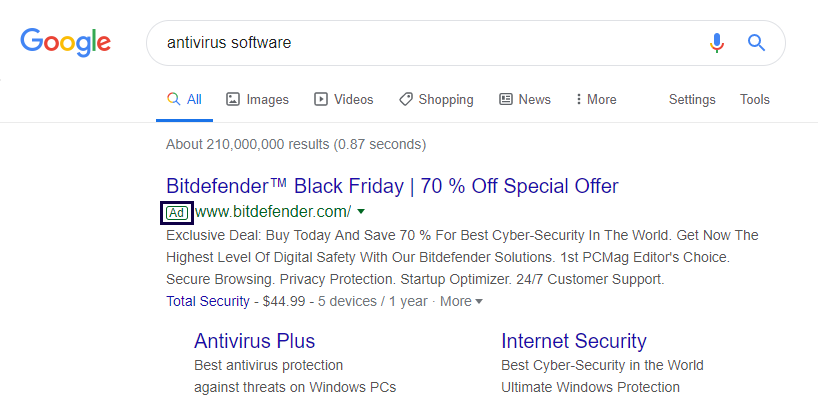Image resolution: width=818 pixels, height=411 pixels.
Task: Open the Antivirus Plus sitelink
Action: 254,341
